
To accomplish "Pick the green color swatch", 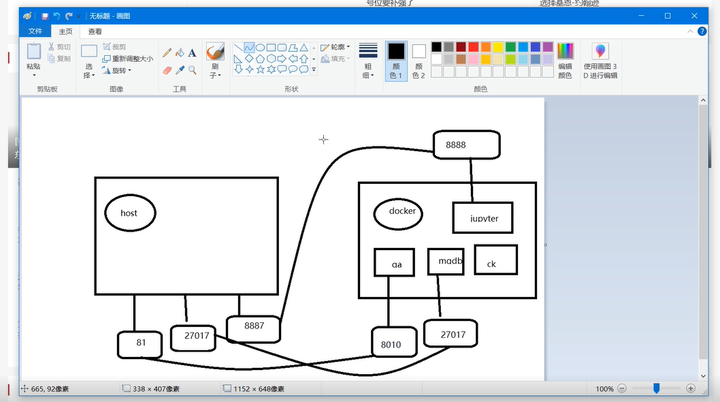I will point(511,47).
